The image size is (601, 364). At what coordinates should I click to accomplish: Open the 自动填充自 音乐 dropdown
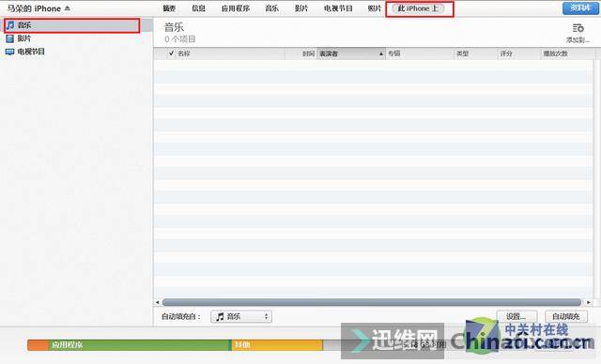(241, 316)
